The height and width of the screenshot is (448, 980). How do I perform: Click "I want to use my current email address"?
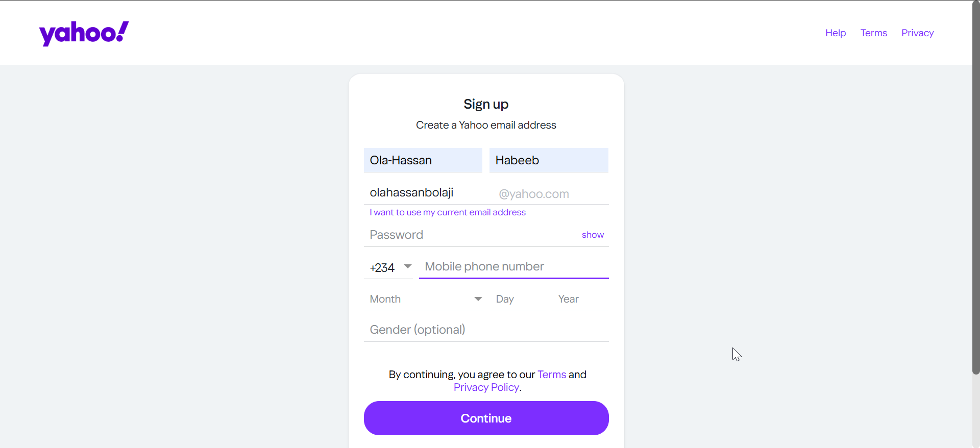tap(448, 212)
